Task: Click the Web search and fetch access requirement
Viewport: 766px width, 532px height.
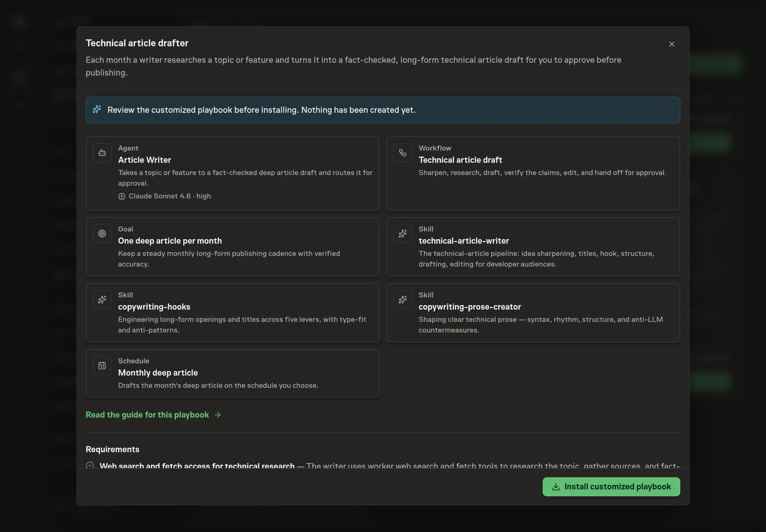Action: click(x=197, y=465)
